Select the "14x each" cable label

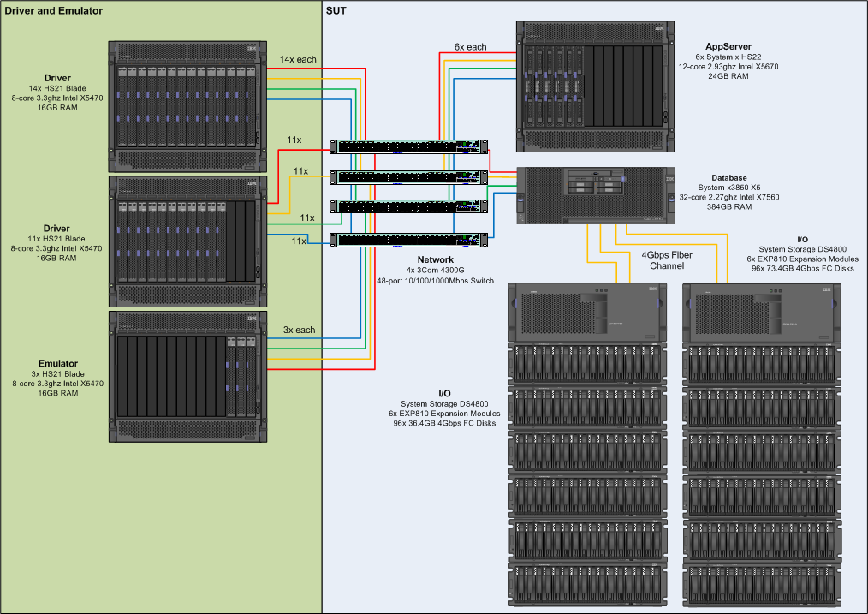pos(298,59)
